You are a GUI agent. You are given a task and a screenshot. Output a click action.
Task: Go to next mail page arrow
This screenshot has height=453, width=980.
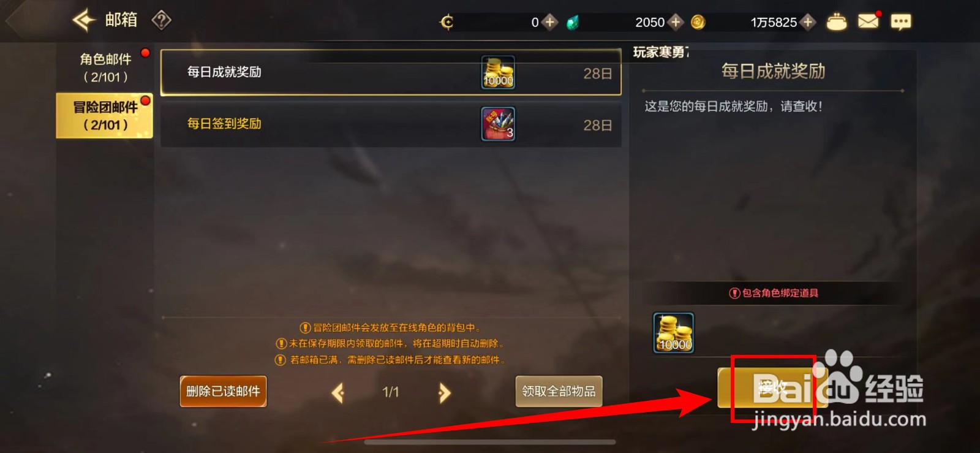point(445,392)
